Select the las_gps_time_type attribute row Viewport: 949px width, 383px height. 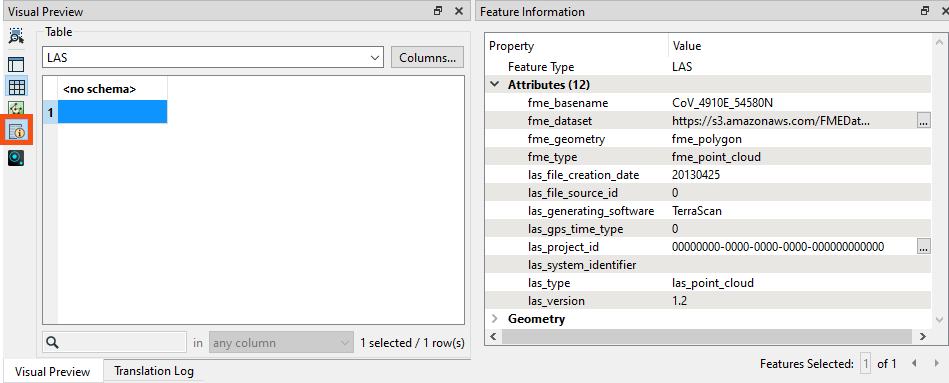coord(708,229)
